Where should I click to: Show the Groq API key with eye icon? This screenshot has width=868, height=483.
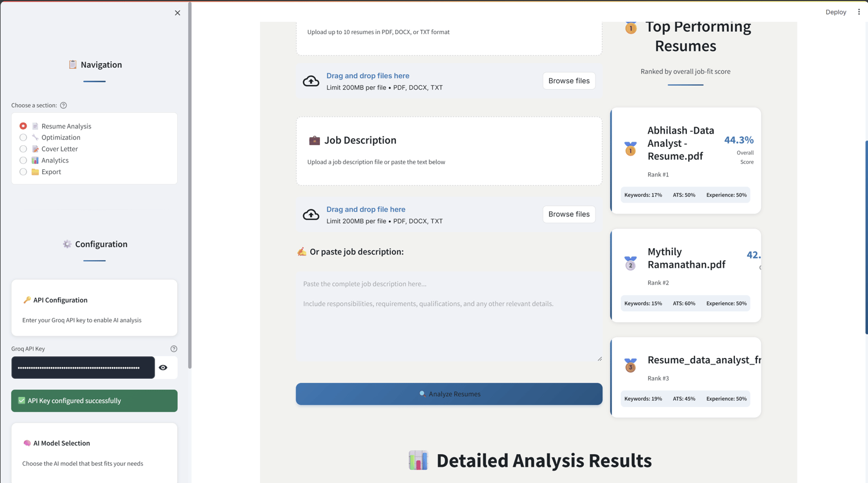click(x=163, y=368)
